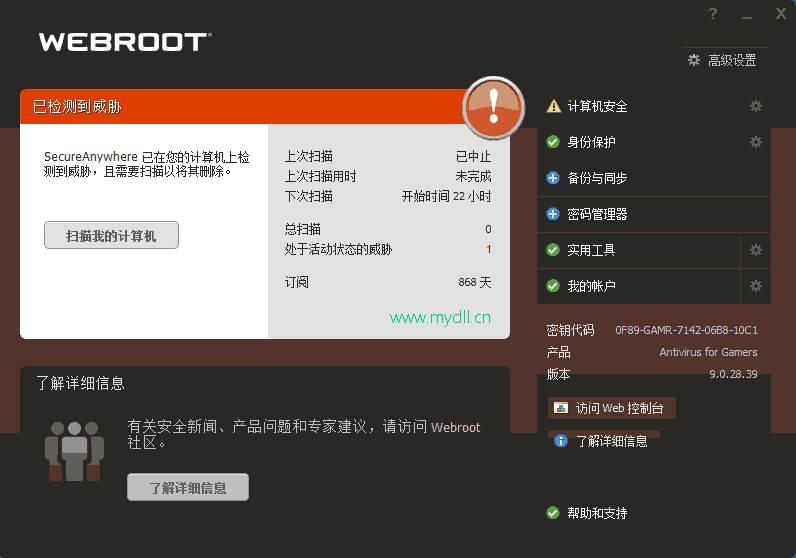Click the blue plus icon beside 备份与同步

coord(553,178)
